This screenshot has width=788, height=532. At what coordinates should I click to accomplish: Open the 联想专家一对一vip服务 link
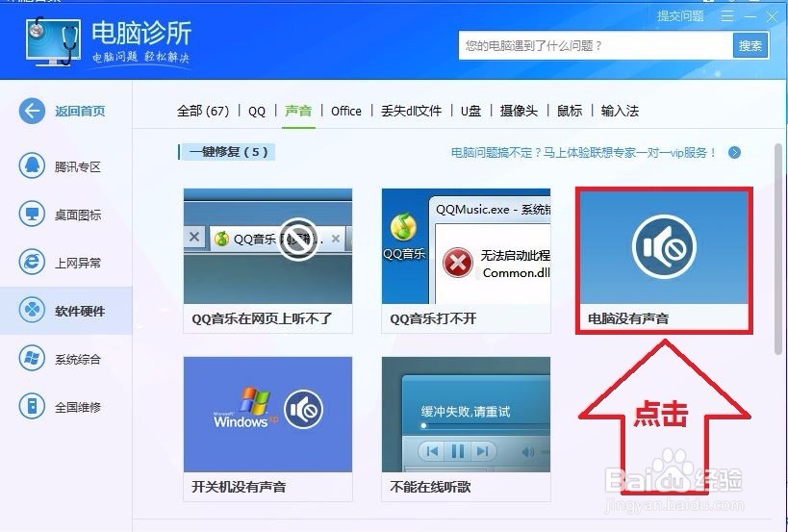pos(583,153)
